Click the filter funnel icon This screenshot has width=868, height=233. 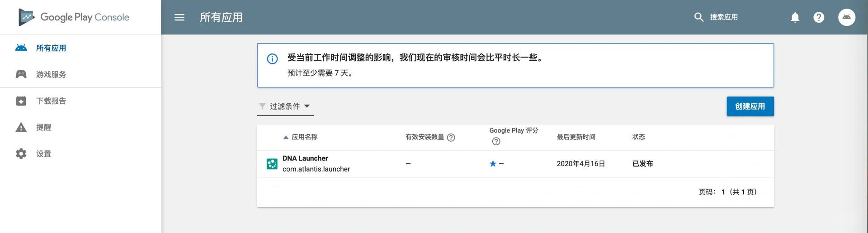pyautogui.click(x=262, y=106)
